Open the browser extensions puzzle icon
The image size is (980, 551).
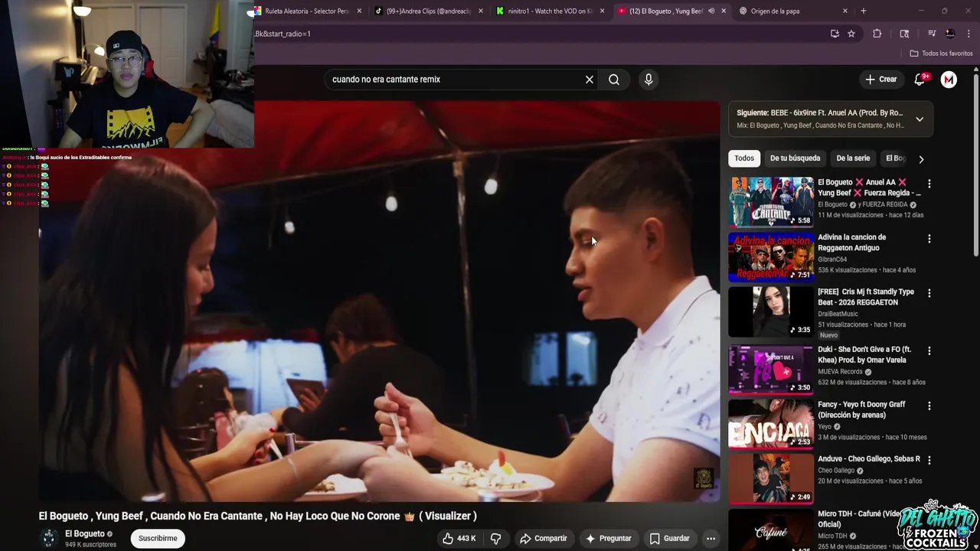click(877, 34)
